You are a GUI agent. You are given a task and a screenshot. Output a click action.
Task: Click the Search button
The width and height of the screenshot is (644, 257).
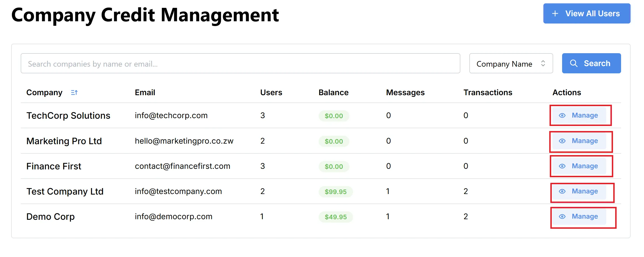click(591, 63)
